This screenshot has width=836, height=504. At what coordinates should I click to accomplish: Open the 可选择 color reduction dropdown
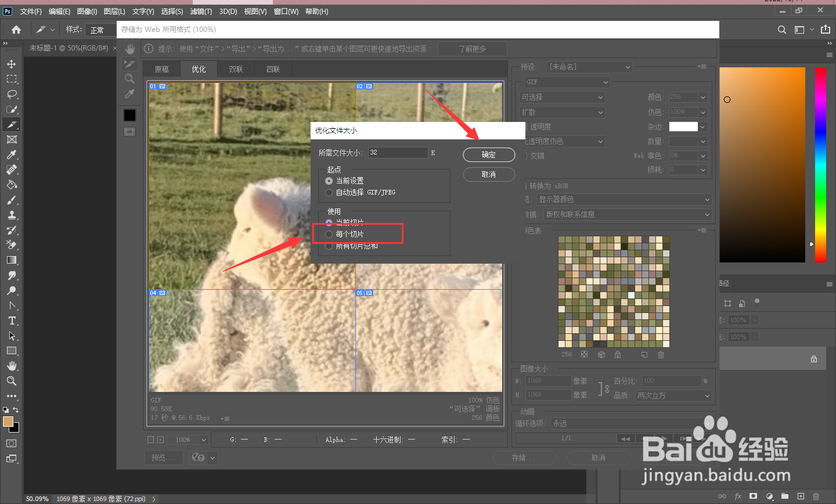click(x=562, y=97)
